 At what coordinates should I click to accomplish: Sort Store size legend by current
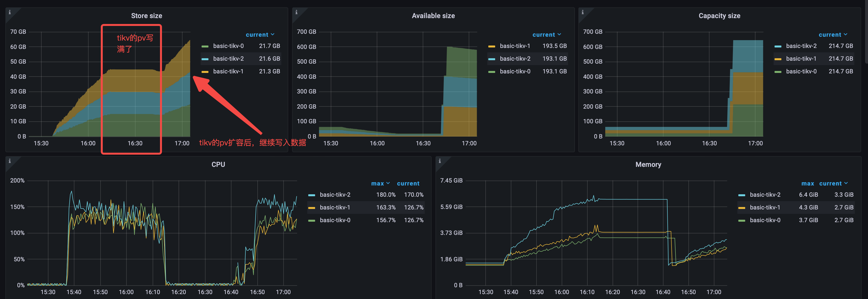coord(260,35)
